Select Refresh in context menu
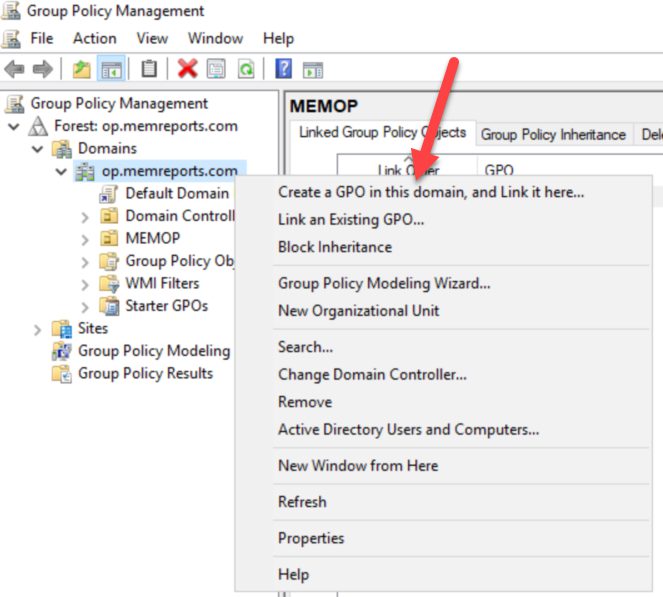 (x=443, y=502)
